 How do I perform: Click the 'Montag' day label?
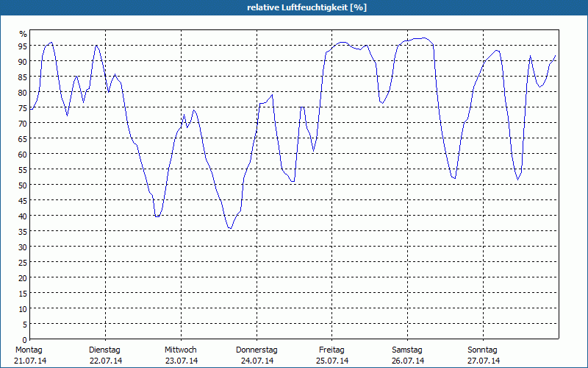tap(29, 350)
